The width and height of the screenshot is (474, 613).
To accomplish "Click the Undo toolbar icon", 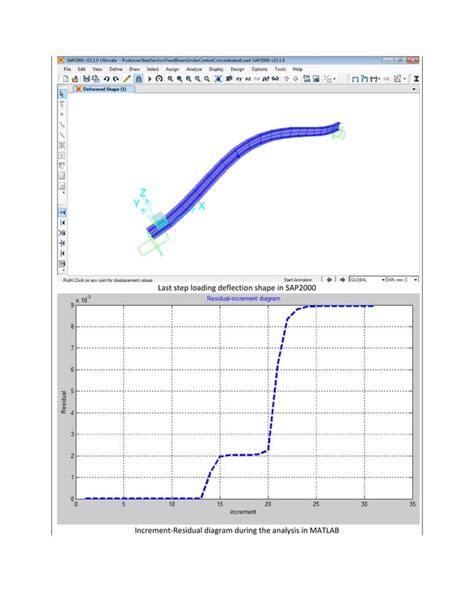I will coord(106,79).
